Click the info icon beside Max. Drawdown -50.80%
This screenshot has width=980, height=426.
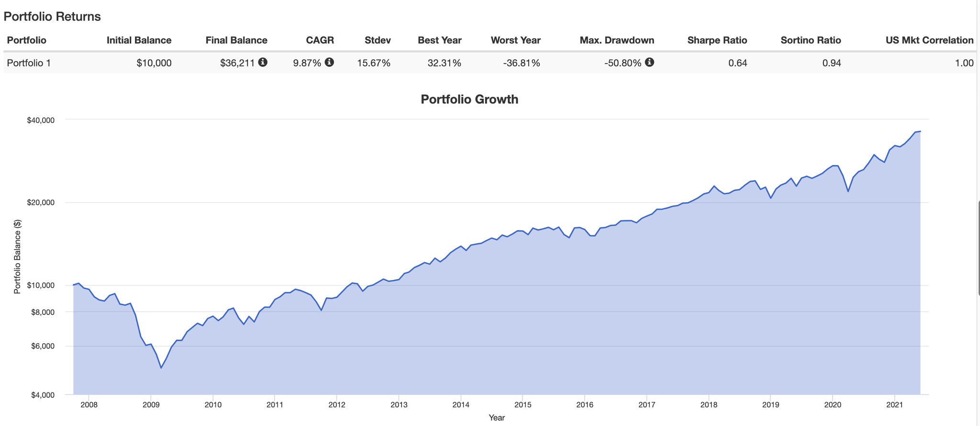[x=649, y=62]
